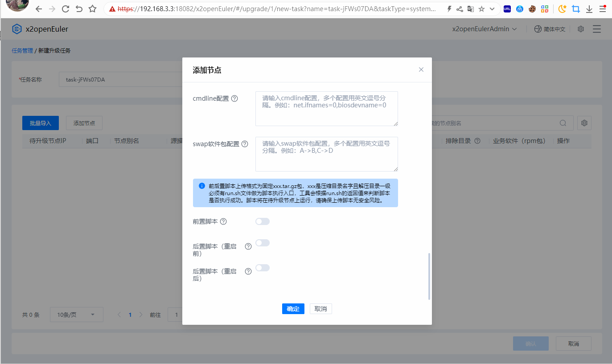Viewport: 612px width, 364px height.
Task: Go to previous page arrow
Action: tap(119, 315)
